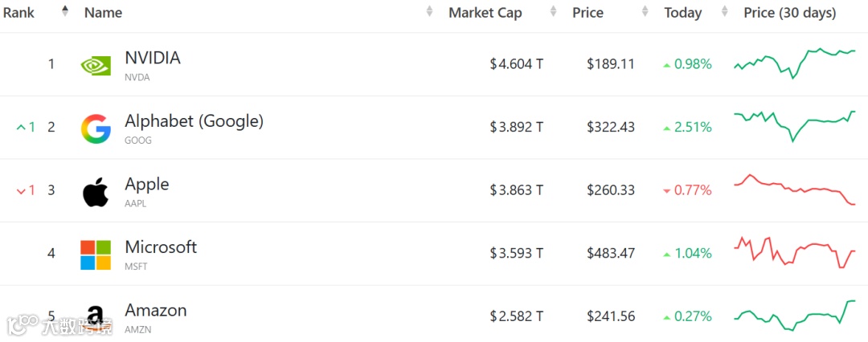Sort by the Name column header
Viewport: 868px width, 342px height.
point(103,13)
